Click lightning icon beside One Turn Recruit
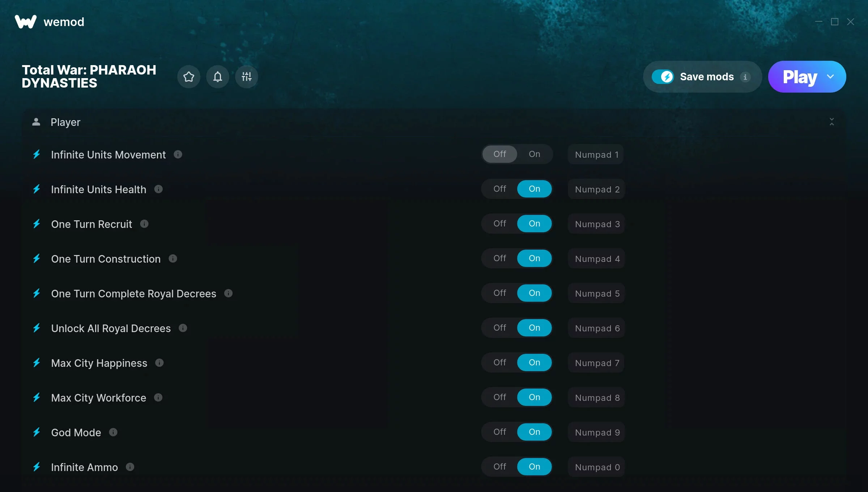This screenshot has width=868, height=492. tap(37, 224)
